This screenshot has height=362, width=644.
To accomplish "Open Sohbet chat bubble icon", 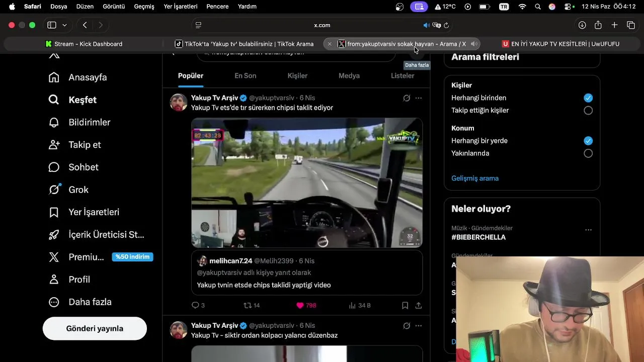I will [54, 167].
